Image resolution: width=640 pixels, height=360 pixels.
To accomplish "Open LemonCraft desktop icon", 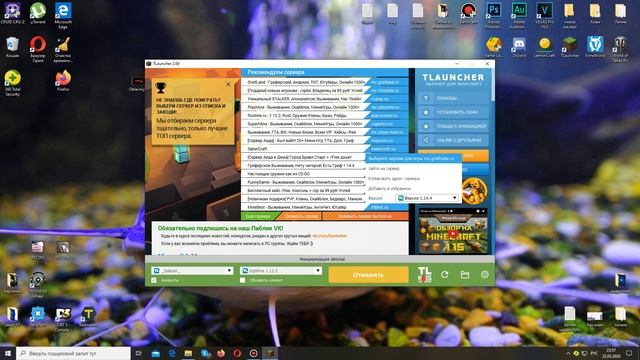I will [544, 47].
